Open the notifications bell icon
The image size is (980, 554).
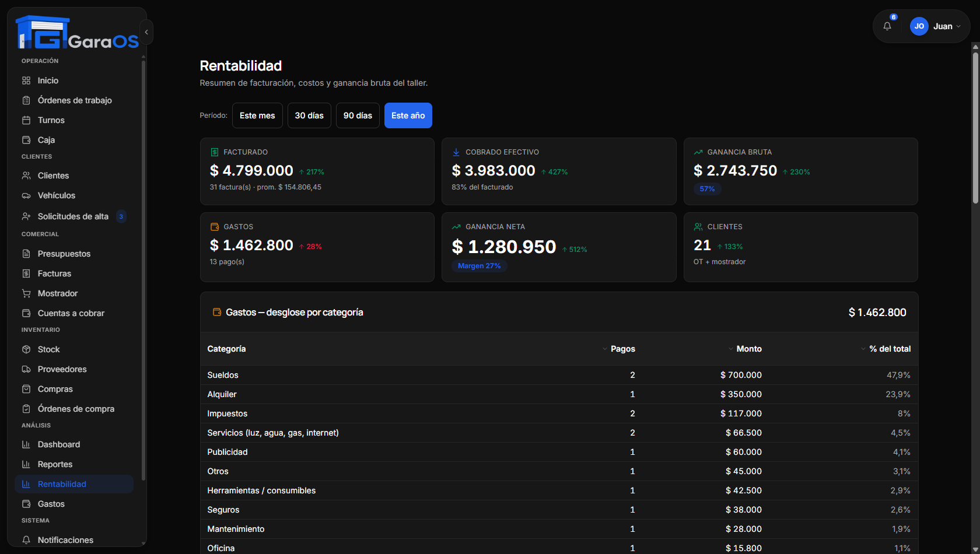(x=887, y=26)
